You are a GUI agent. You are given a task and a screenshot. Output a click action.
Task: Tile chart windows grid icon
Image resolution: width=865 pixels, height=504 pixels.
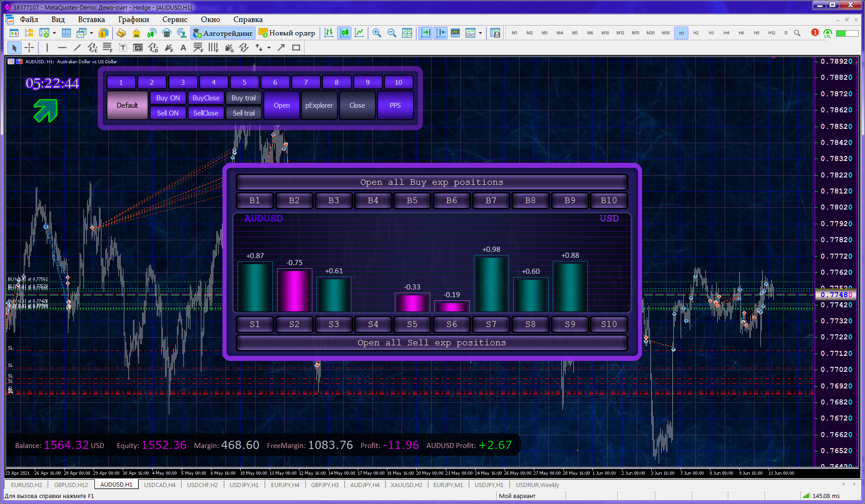407,33
